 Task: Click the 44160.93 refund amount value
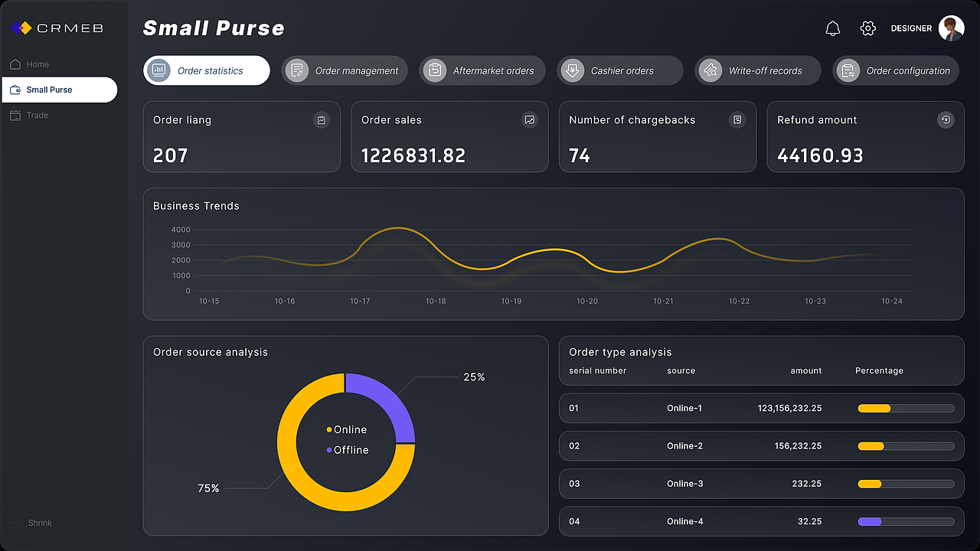click(x=820, y=156)
